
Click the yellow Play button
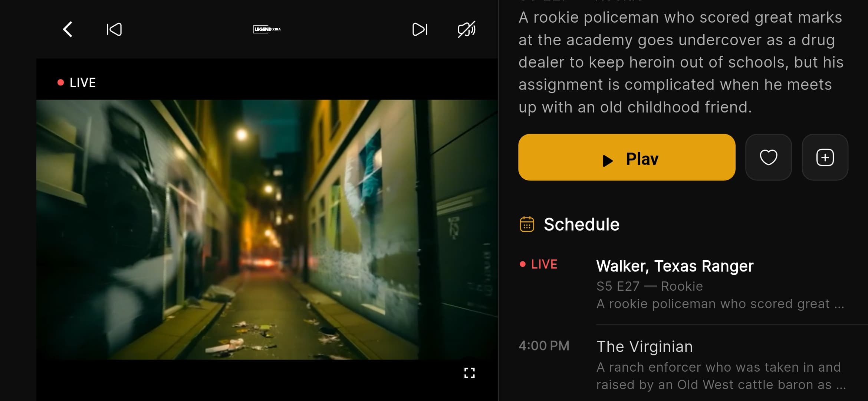tap(627, 157)
